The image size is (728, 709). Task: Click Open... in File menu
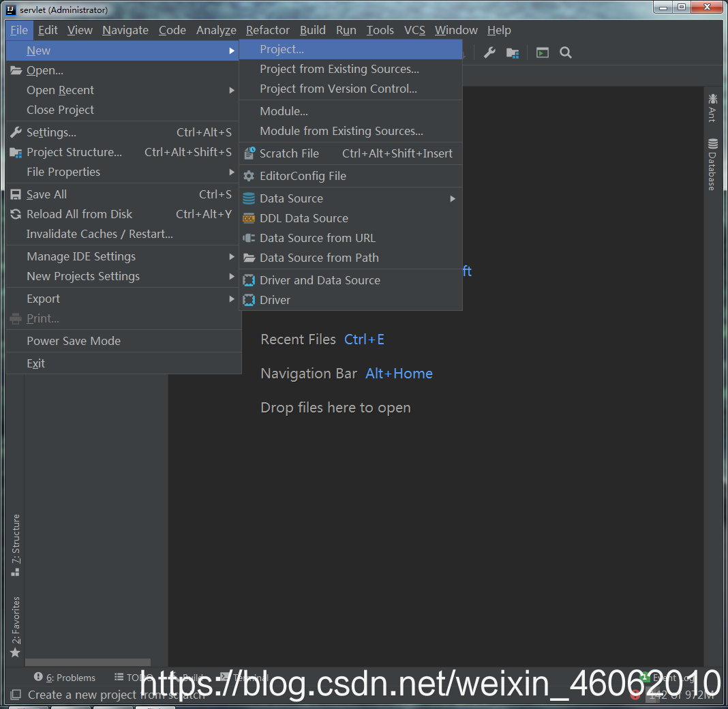122,71
